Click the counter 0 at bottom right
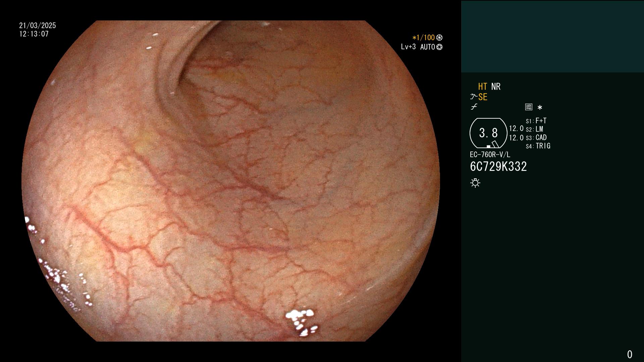The image size is (644, 362). click(x=630, y=354)
